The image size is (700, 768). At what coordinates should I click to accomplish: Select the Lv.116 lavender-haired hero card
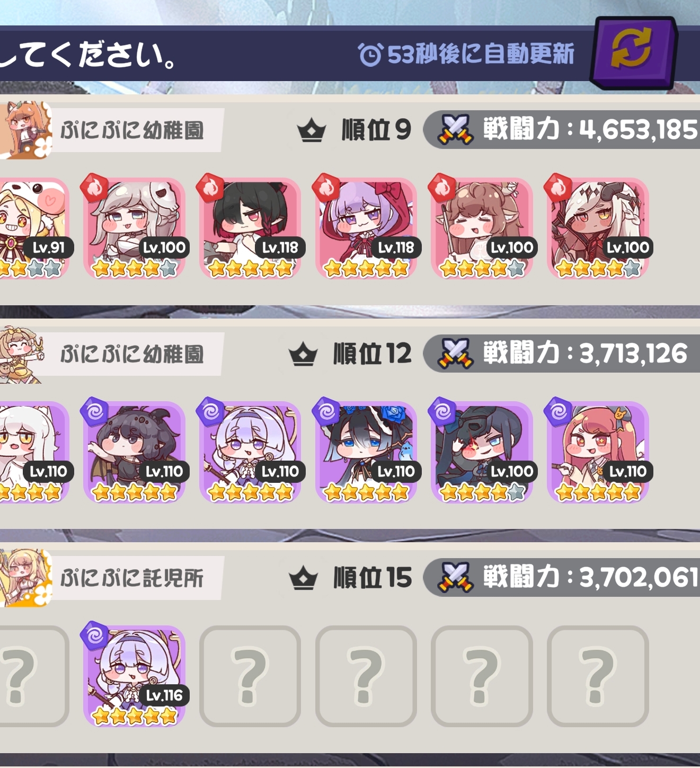(x=134, y=676)
